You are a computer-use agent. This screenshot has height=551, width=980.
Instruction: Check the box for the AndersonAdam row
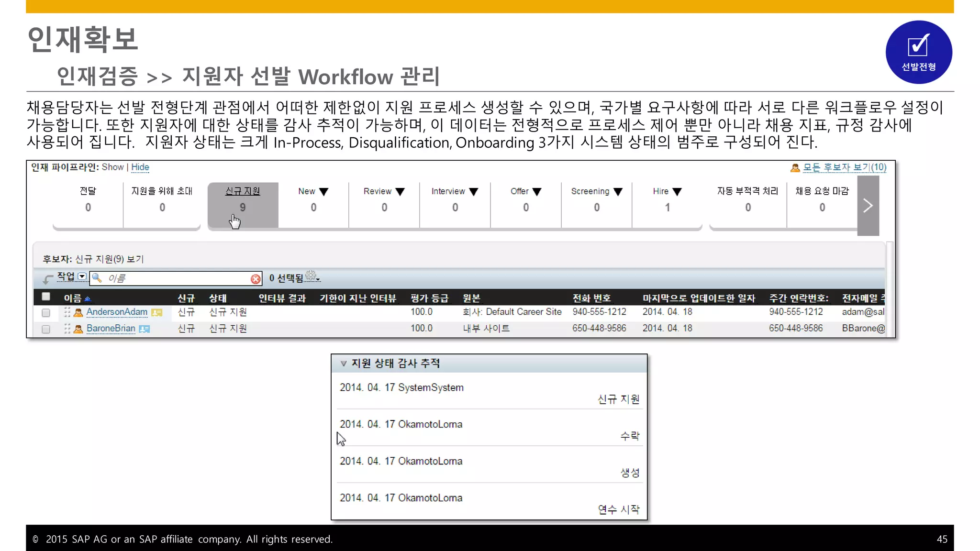46,313
